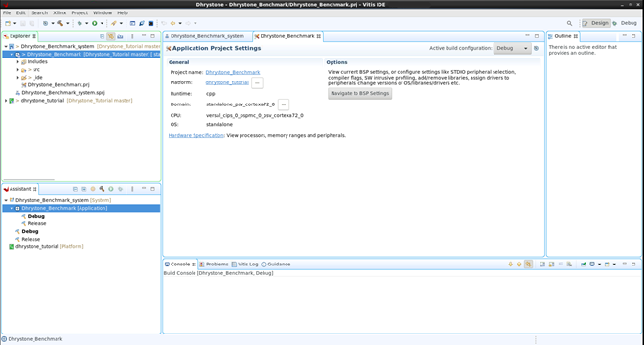The width and height of the screenshot is (644, 345).
Task: Open the Xilinx menu
Action: (59, 12)
